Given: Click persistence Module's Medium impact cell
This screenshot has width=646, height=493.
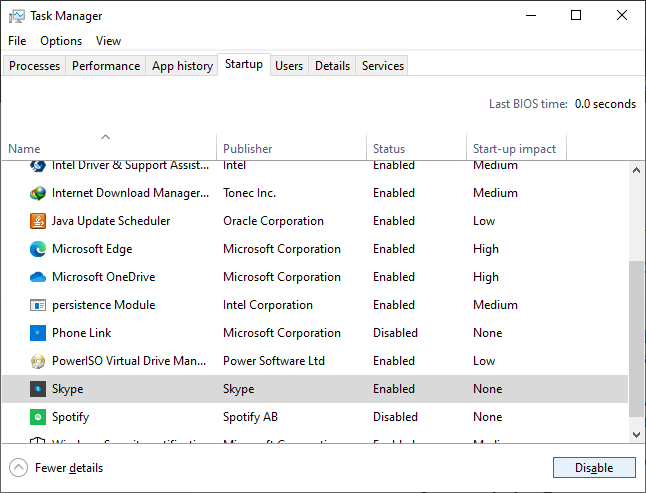Looking at the screenshot, I should coord(495,305).
